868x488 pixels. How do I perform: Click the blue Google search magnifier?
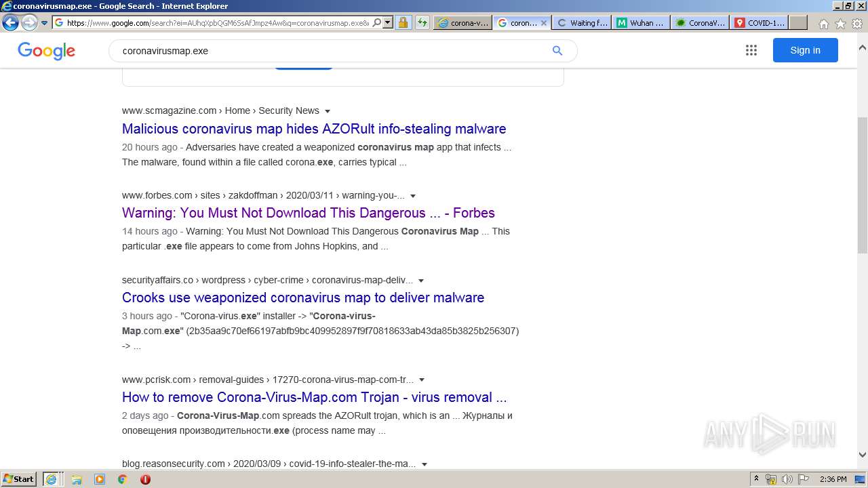pos(557,51)
